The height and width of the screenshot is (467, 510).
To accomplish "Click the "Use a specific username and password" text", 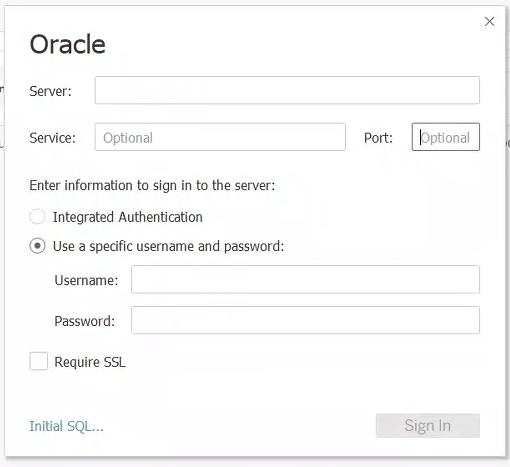I will pos(168,246).
